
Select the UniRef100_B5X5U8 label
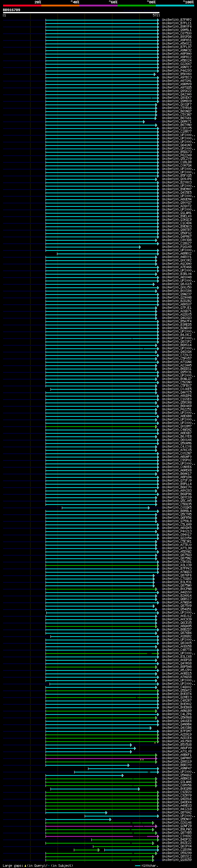[x=176, y=745]
